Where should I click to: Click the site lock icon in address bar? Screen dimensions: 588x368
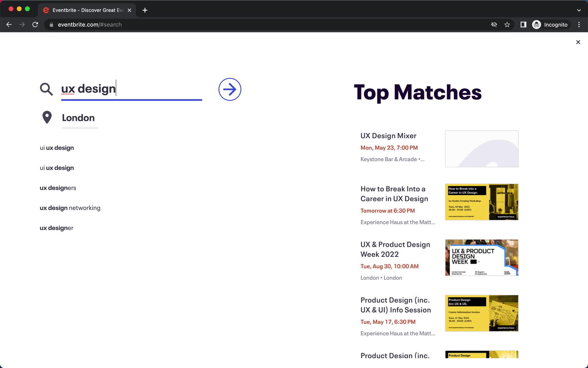coord(51,25)
